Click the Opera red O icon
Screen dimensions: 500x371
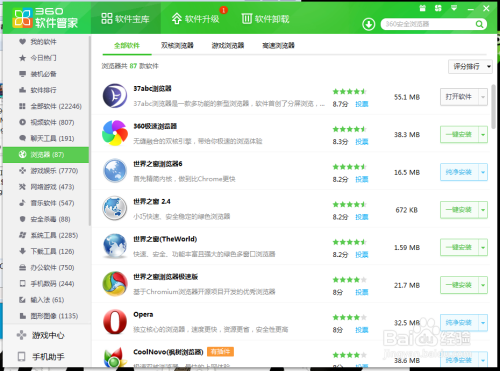pos(115,322)
